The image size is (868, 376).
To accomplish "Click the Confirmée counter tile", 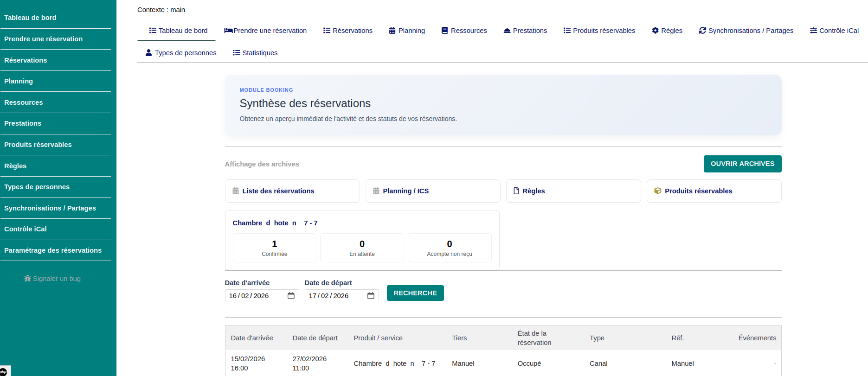I will pyautogui.click(x=275, y=248).
